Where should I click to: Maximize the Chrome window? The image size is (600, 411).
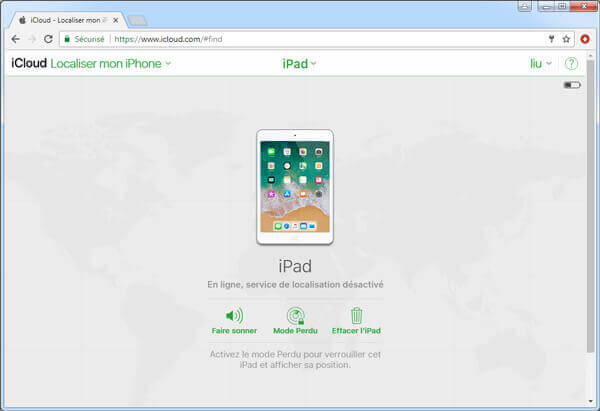click(562, 6)
